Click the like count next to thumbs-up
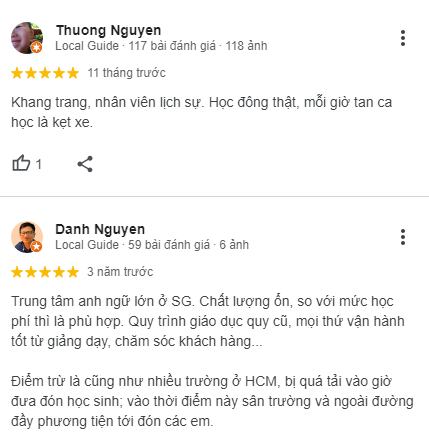 coord(39,164)
